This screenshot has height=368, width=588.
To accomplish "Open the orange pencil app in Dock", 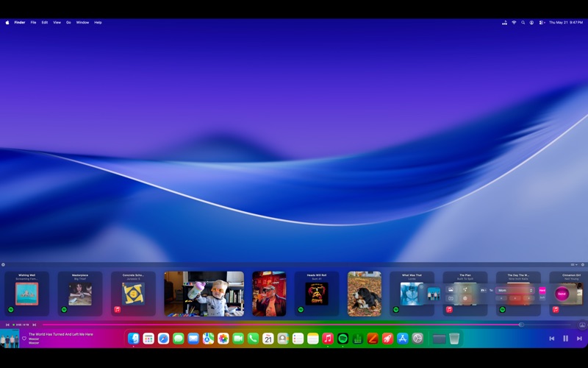I will pyautogui.click(x=373, y=339).
